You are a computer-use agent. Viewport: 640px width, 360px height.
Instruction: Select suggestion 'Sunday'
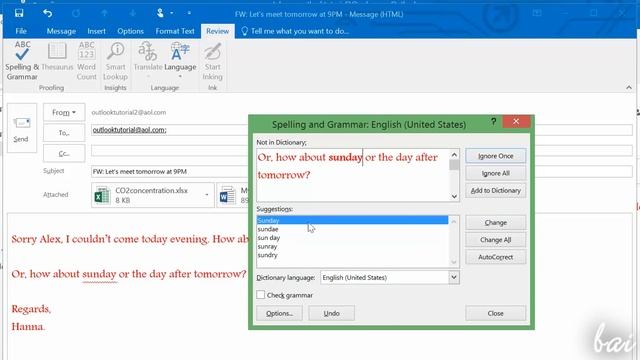[x=352, y=220]
